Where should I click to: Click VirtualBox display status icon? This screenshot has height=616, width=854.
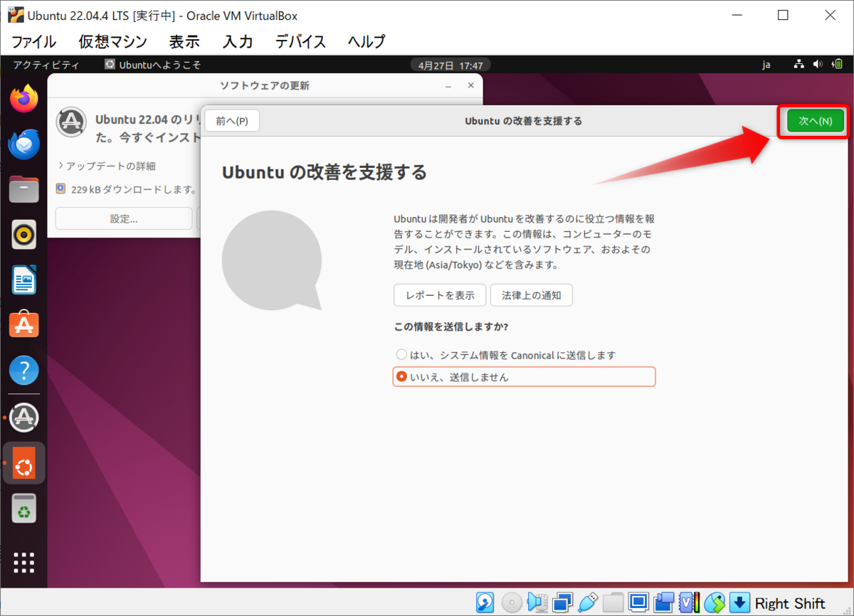[x=638, y=603]
